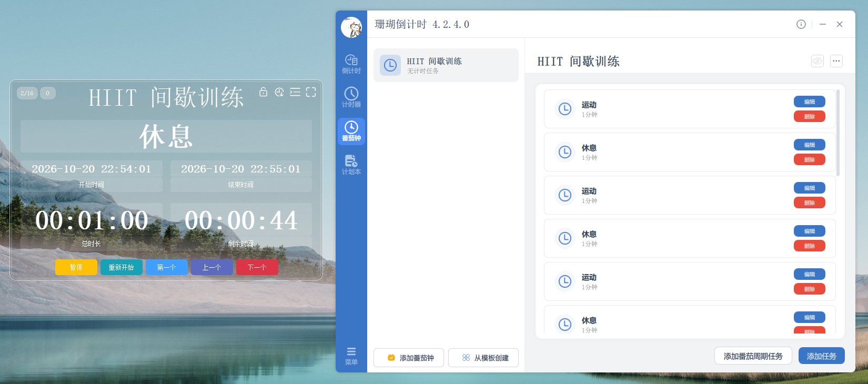Click the clock-with-arrow icon on the widget
Viewport: 868px width, 384px height.
279,92
